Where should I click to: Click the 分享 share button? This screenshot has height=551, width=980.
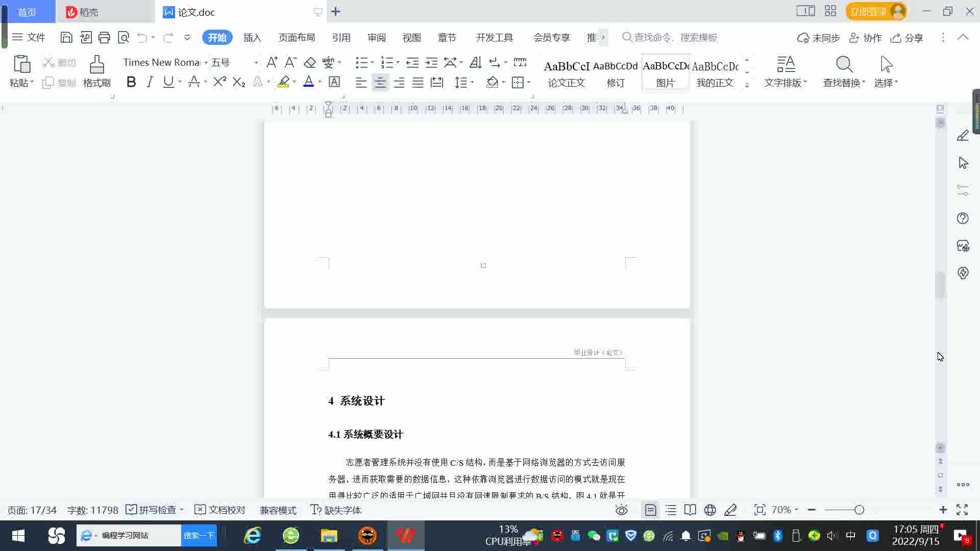pyautogui.click(x=907, y=38)
